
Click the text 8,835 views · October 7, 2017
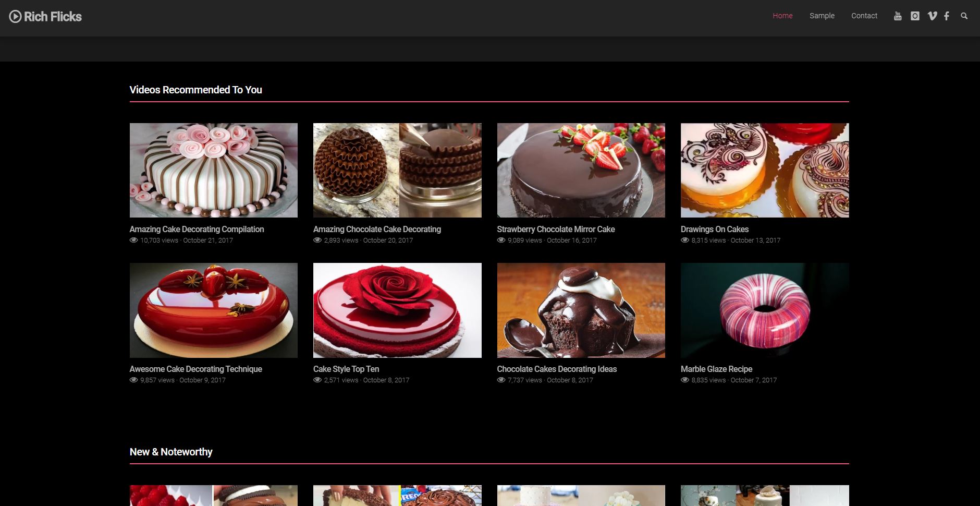[x=734, y=380]
